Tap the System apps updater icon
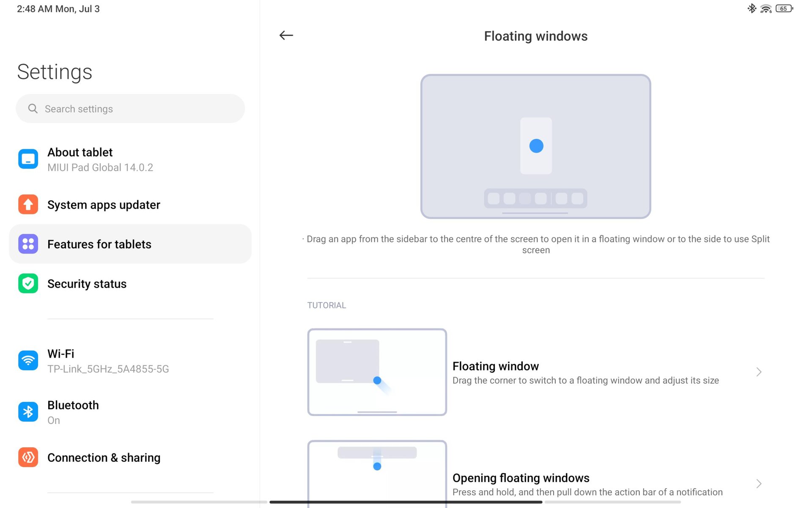The image size is (812, 508). click(28, 204)
